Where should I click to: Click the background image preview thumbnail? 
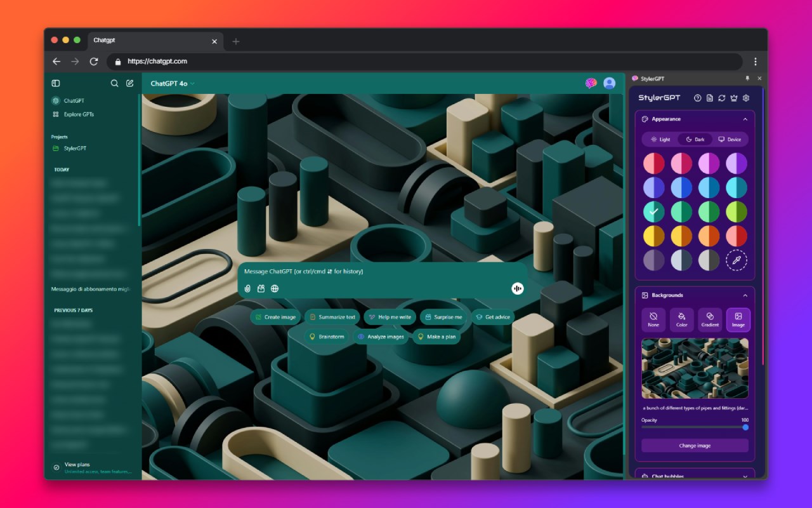click(695, 368)
